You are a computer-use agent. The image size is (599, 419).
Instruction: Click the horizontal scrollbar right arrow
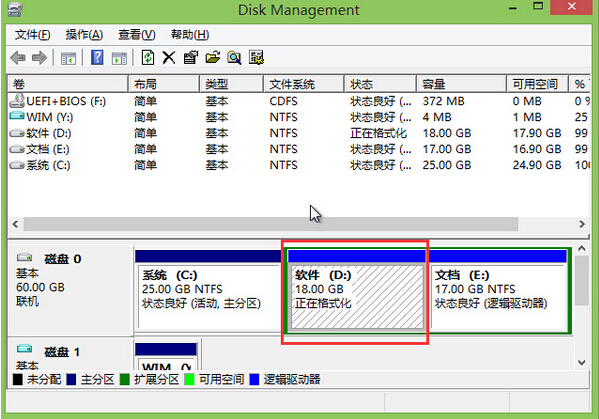pyautogui.click(x=581, y=224)
